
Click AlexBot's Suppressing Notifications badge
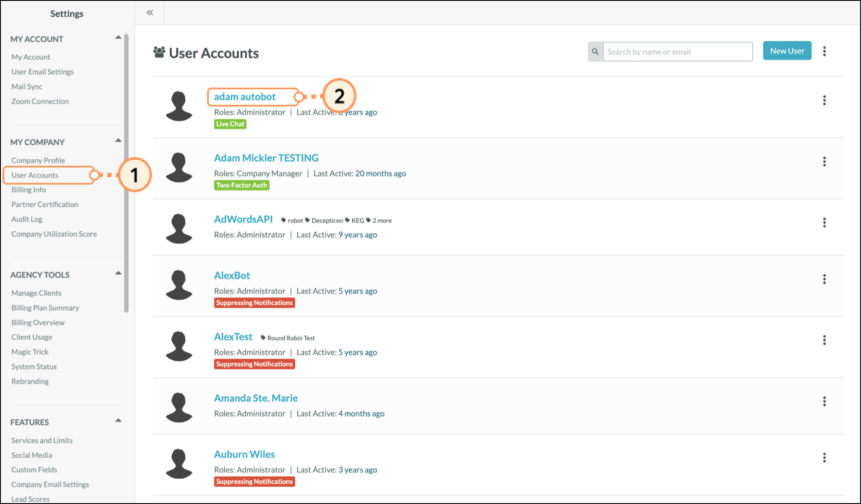click(254, 303)
